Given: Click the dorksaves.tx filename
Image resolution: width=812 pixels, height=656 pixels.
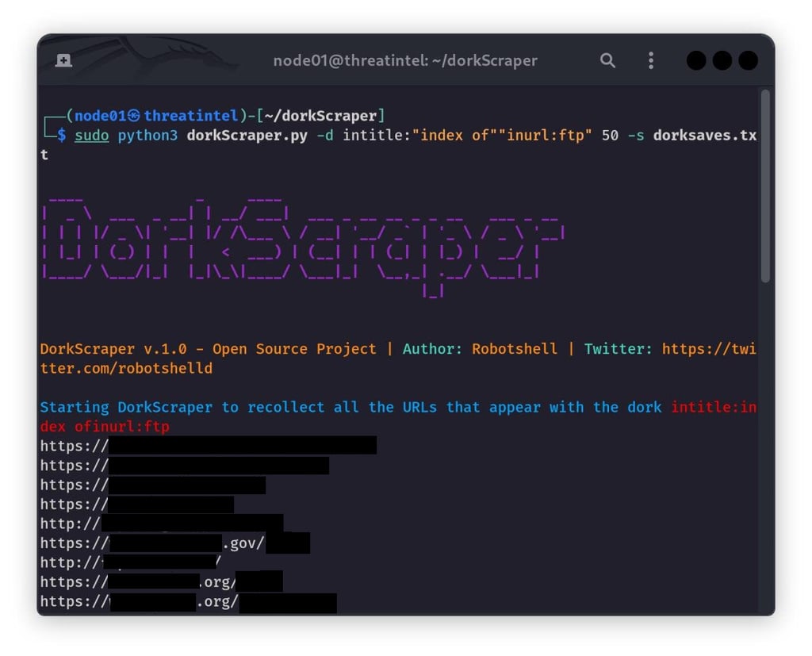Looking at the screenshot, I should [705, 135].
